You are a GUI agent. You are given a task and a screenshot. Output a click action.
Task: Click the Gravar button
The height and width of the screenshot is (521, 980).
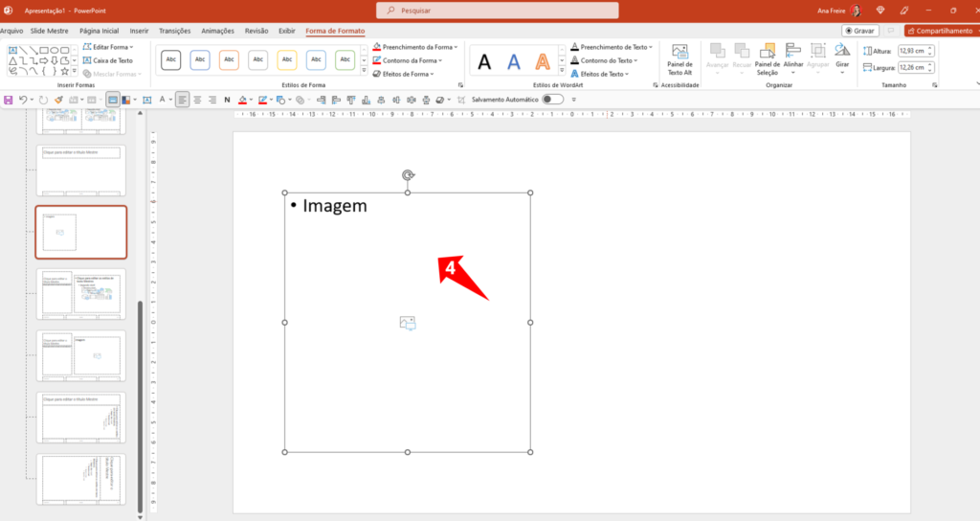coord(860,31)
